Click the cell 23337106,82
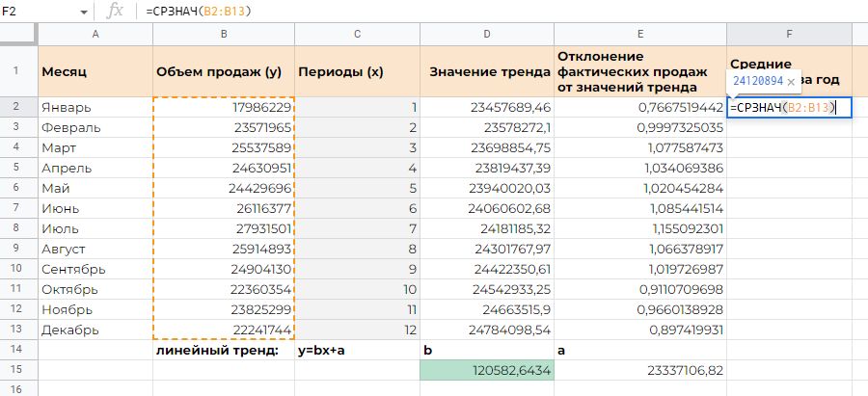The width and height of the screenshot is (868, 396). tap(640, 370)
